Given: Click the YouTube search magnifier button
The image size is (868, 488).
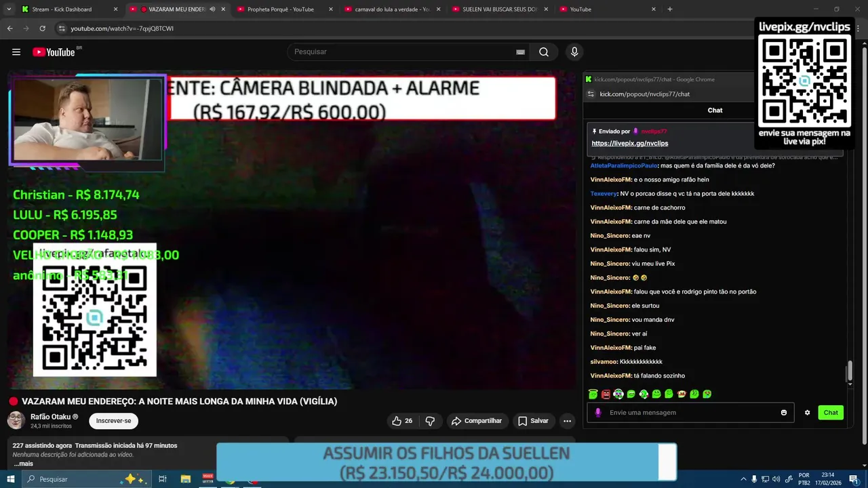Looking at the screenshot, I should [x=544, y=52].
